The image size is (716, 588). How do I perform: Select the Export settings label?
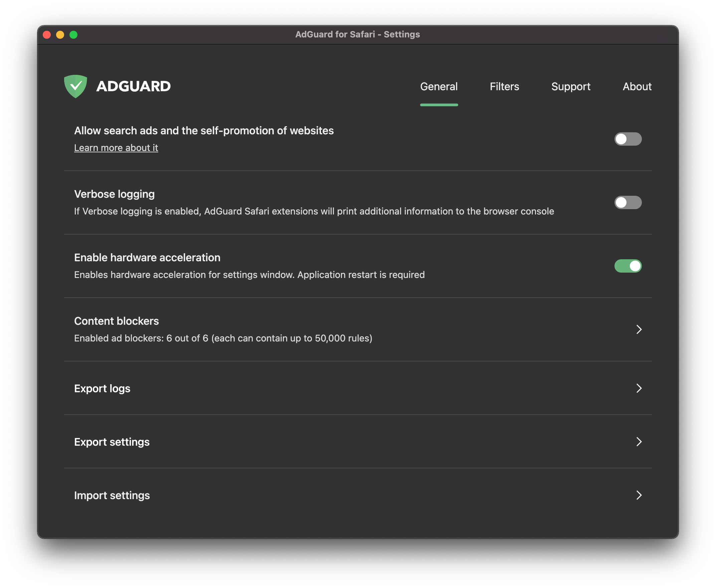pyautogui.click(x=112, y=442)
